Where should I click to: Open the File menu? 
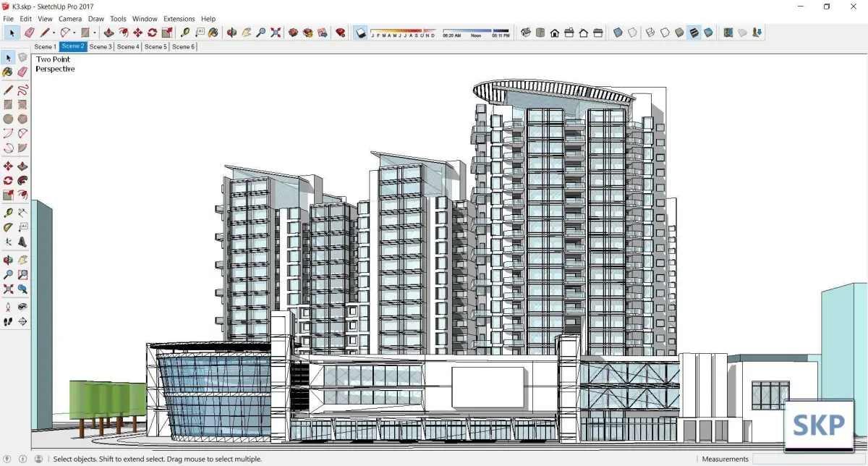8,19
